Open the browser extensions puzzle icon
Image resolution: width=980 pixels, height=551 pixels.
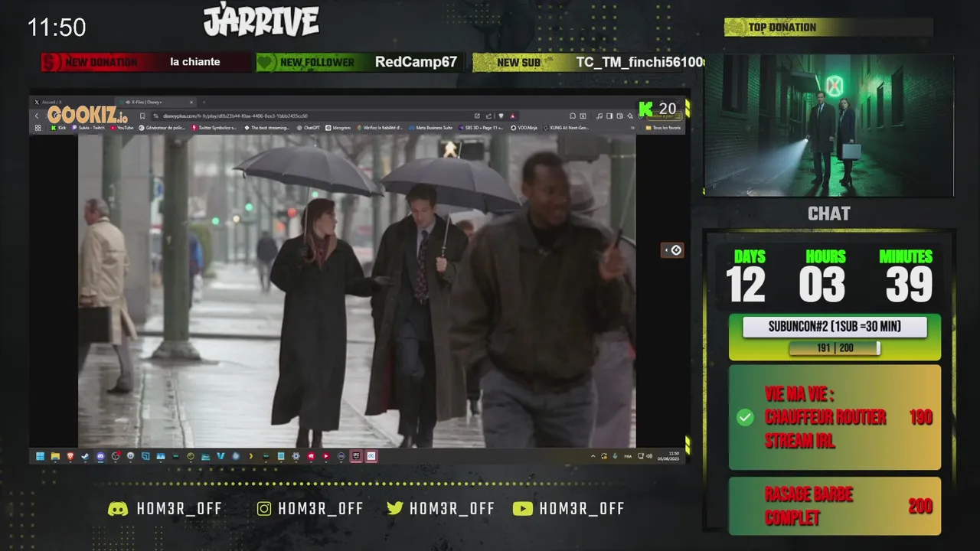(572, 116)
